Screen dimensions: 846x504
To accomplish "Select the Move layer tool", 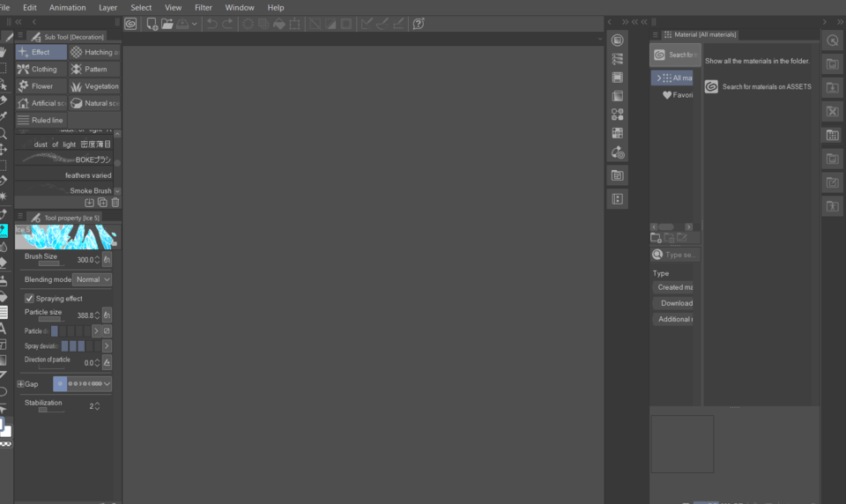I will click(x=4, y=150).
